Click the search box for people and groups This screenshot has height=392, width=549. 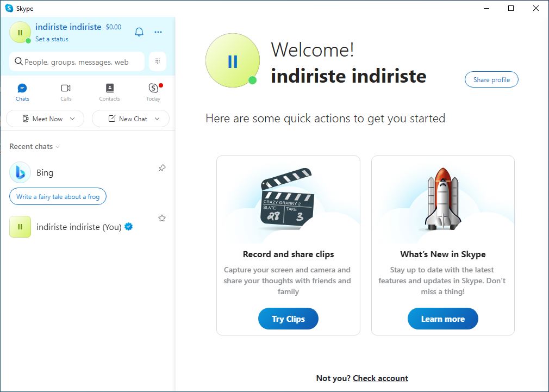pos(77,61)
